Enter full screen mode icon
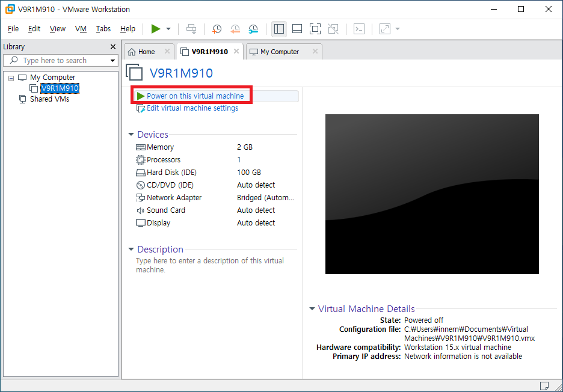 [x=315, y=29]
